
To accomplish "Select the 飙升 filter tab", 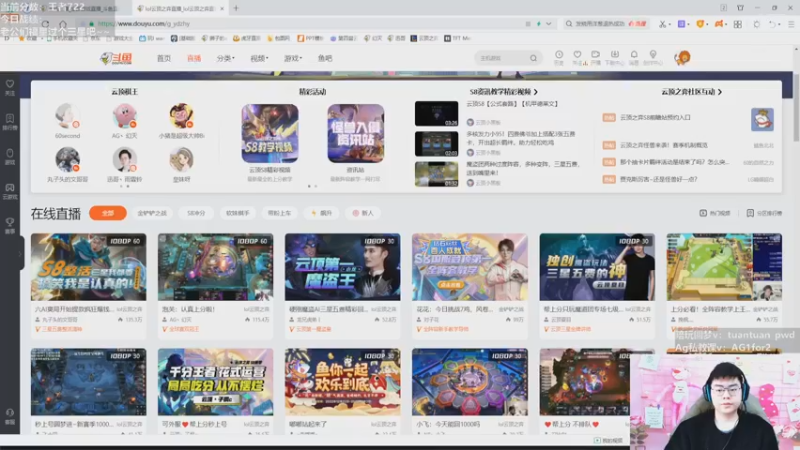I will pyautogui.click(x=321, y=213).
